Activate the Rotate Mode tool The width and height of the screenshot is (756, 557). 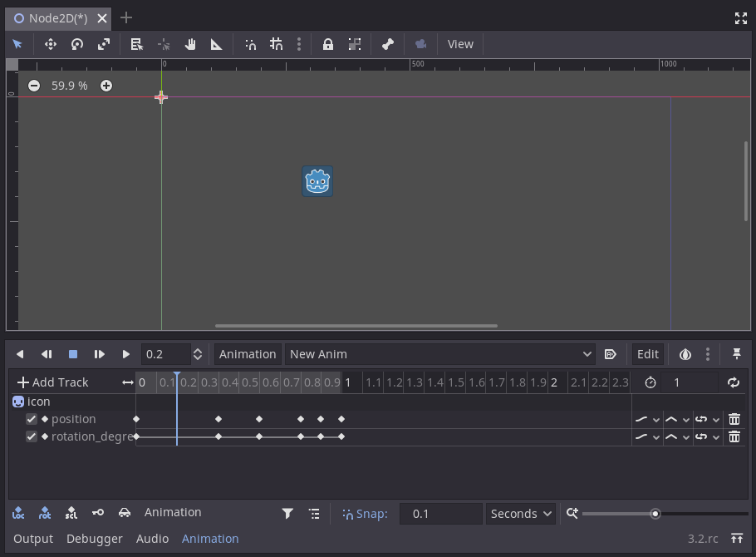(77, 44)
